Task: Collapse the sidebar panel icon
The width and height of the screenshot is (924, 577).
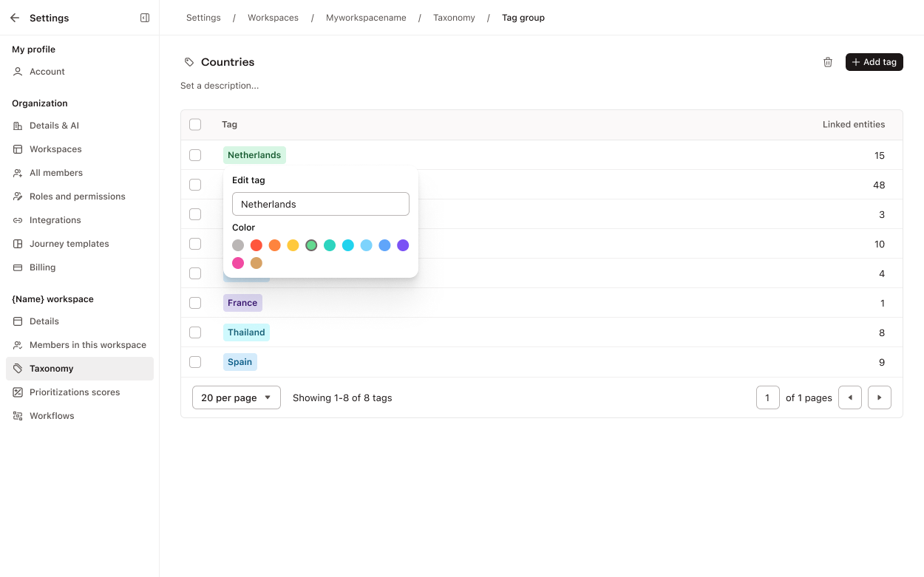Action: (x=145, y=18)
